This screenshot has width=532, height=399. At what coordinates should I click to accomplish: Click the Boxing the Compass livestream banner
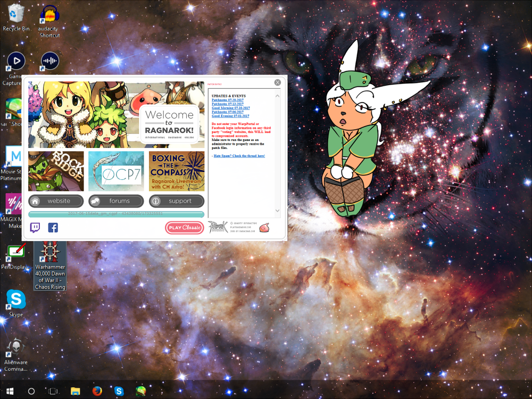(177, 171)
